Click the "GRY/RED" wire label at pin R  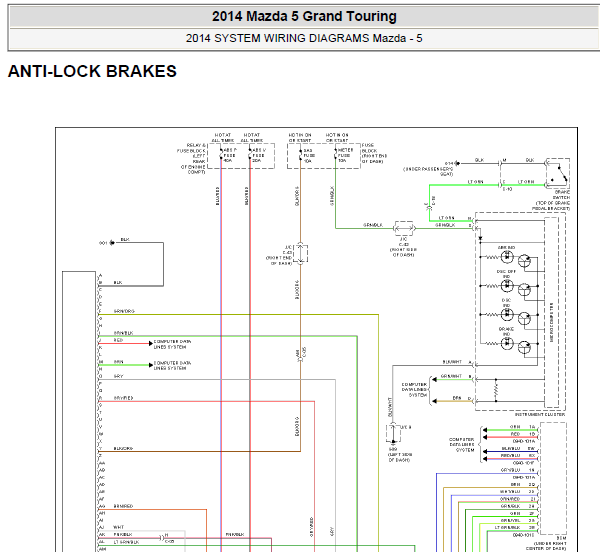coord(123,398)
